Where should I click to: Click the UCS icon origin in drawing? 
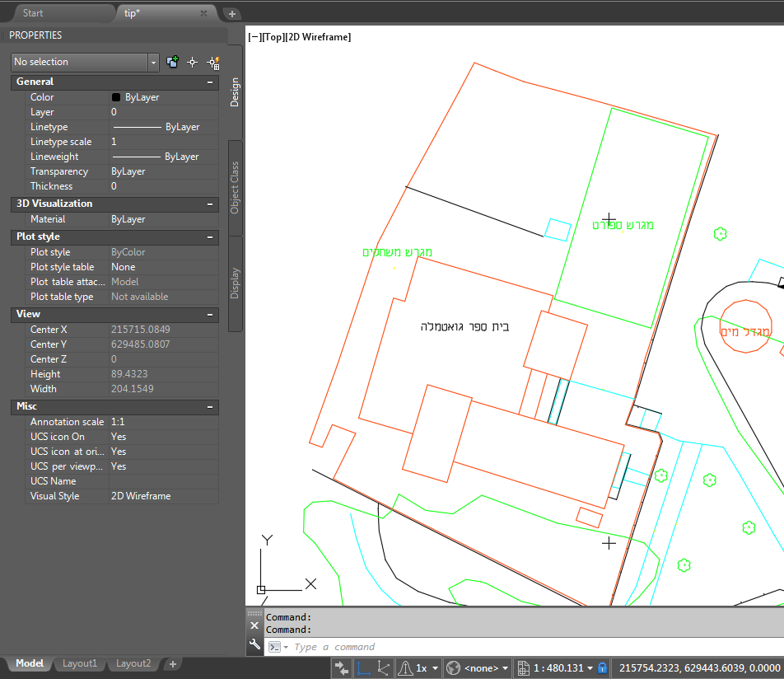tap(261, 590)
